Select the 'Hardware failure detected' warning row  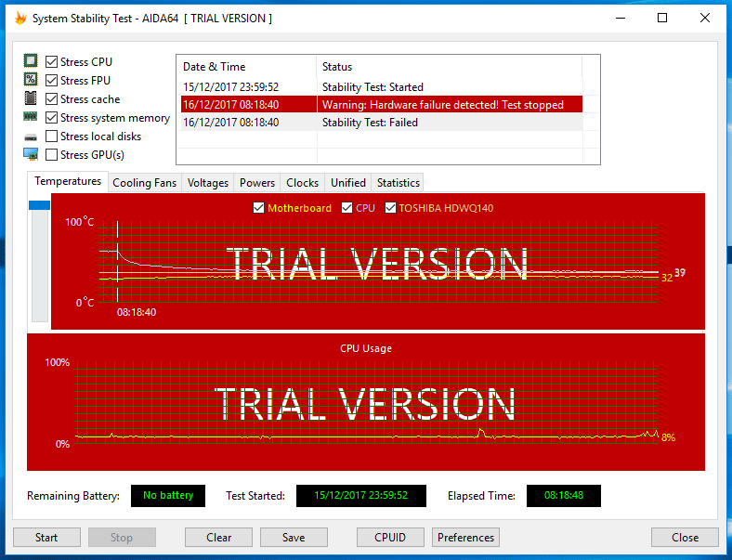pyautogui.click(x=382, y=105)
